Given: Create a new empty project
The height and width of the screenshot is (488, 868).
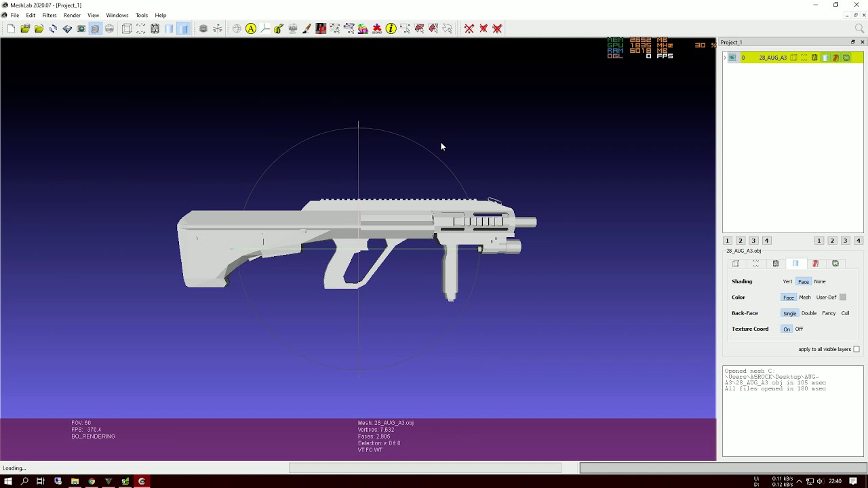Looking at the screenshot, I should pyautogui.click(x=11, y=28).
